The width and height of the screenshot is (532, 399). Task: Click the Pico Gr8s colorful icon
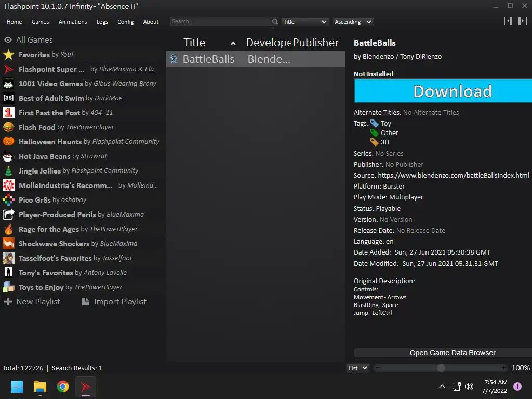[x=8, y=200]
